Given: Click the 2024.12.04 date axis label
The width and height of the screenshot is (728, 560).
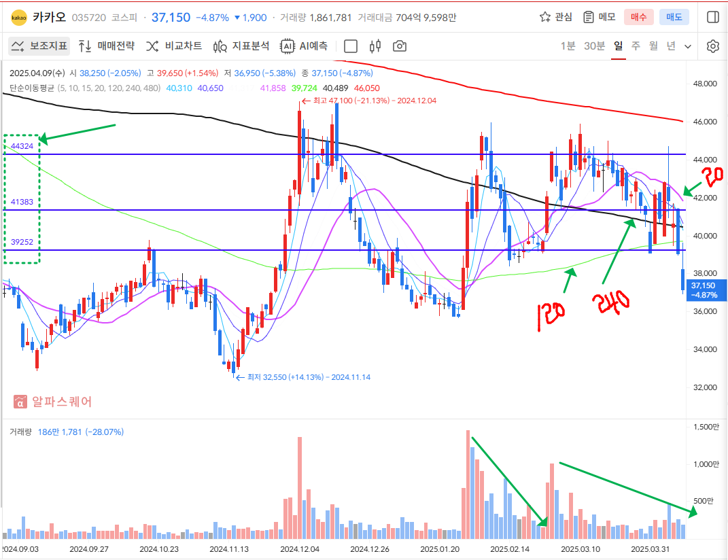Looking at the screenshot, I should [x=300, y=549].
